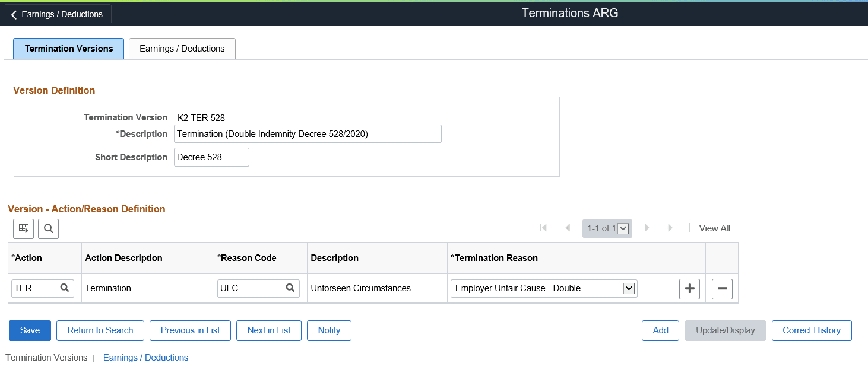This screenshot has height=376, width=868.
Task: Jump to last page with the last-page arrow
Action: pos(671,228)
